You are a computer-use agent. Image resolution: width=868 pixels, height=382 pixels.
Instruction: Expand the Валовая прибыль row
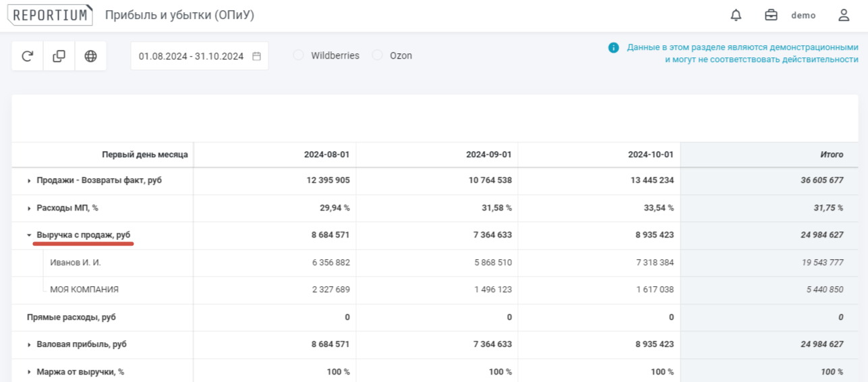point(29,345)
